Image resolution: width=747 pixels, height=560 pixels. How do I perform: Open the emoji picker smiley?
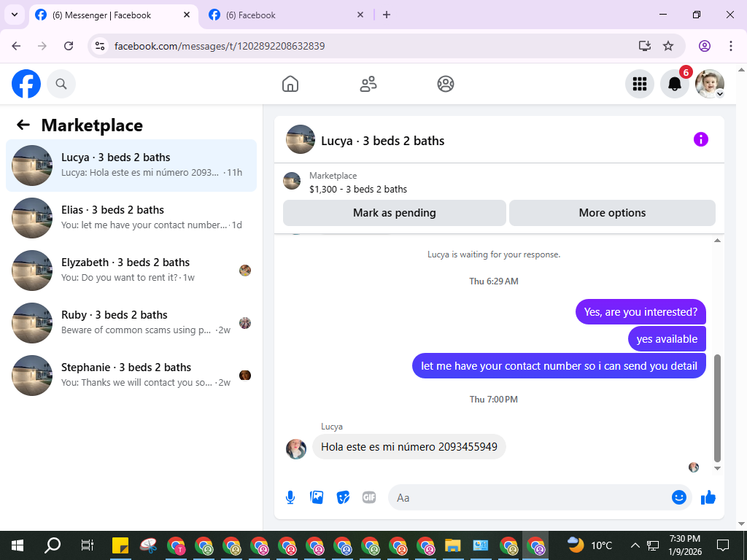coord(679,497)
